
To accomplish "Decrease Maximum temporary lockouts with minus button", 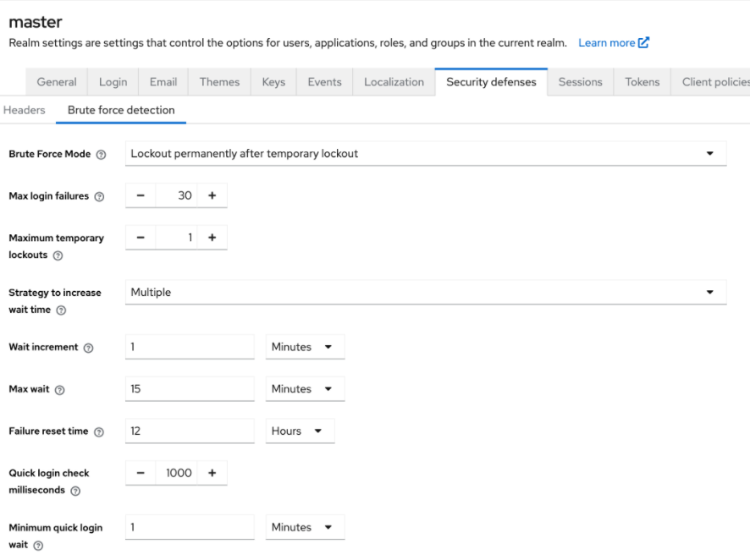I will [x=141, y=238].
